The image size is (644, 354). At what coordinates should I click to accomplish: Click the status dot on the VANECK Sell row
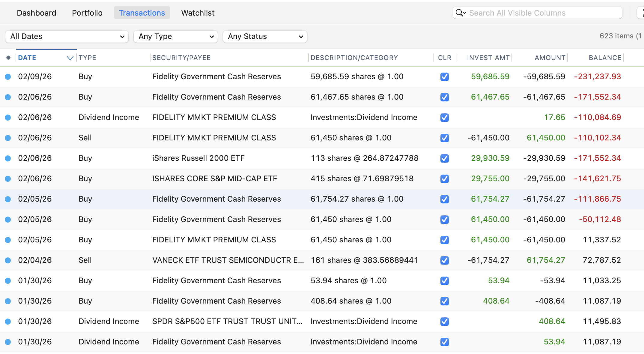[8, 260]
